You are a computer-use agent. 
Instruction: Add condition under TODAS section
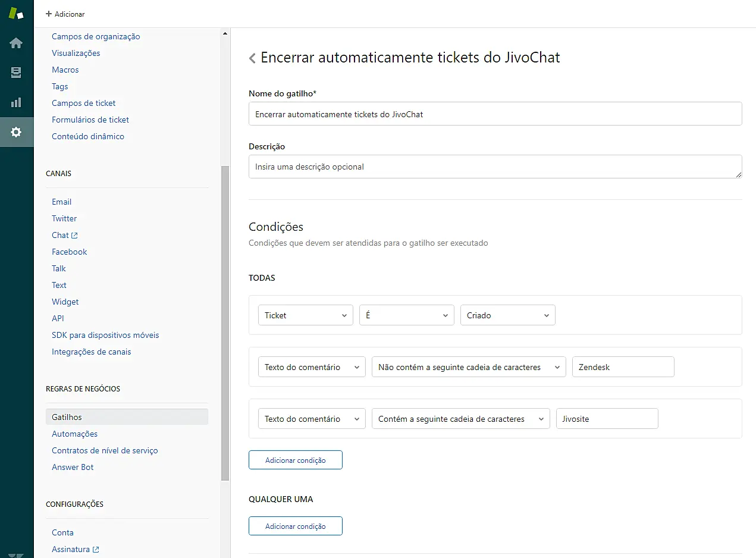[295, 460]
